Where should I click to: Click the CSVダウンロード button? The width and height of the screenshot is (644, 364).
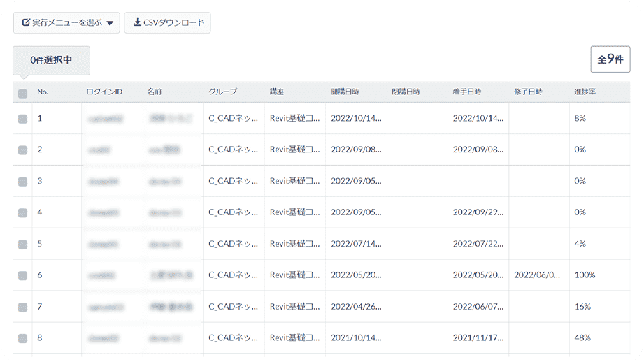point(168,22)
